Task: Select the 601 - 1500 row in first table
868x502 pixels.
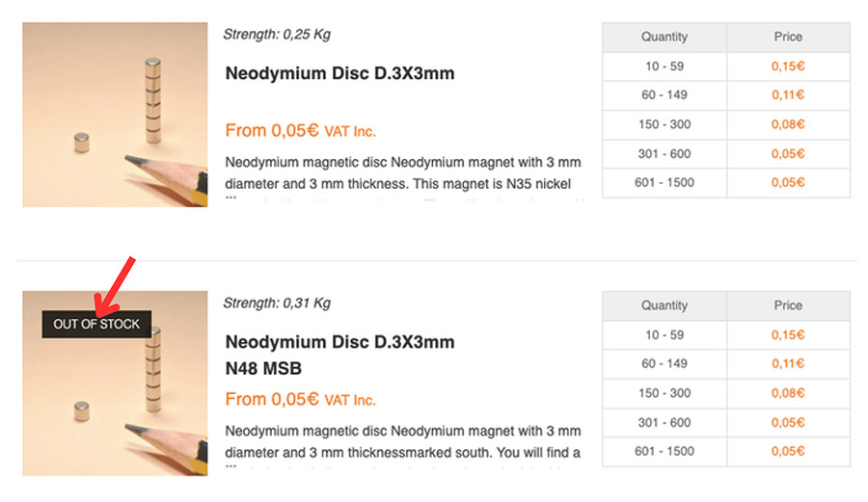Action: [x=725, y=183]
